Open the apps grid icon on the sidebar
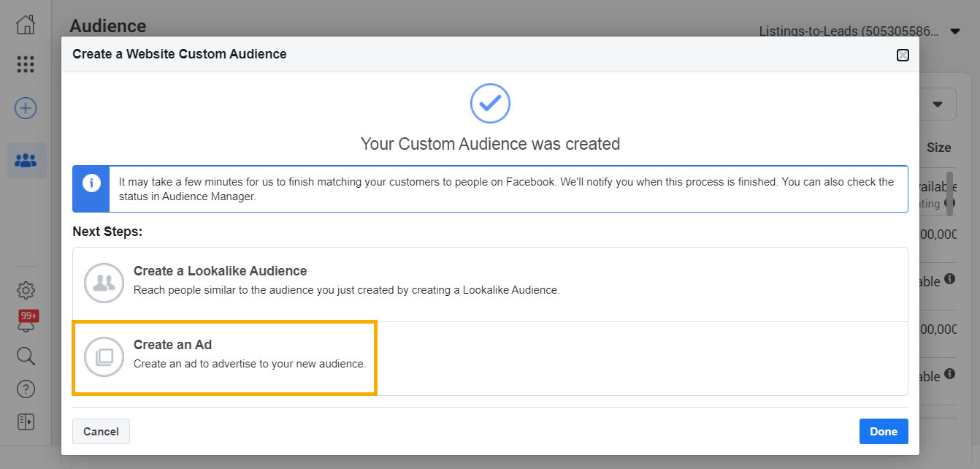 point(26,64)
